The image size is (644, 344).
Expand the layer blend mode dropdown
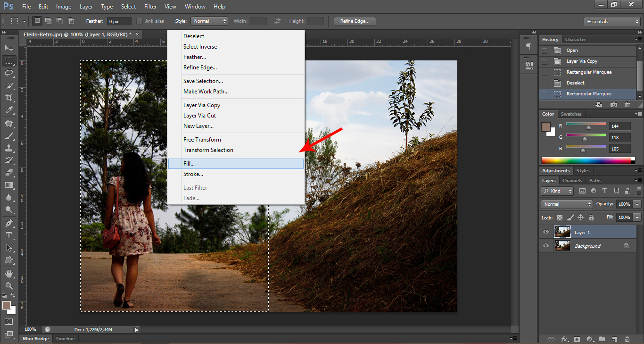(x=567, y=204)
